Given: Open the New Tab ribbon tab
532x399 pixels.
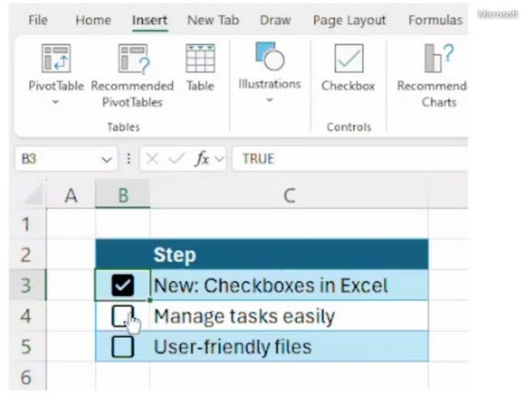Looking at the screenshot, I should [214, 20].
